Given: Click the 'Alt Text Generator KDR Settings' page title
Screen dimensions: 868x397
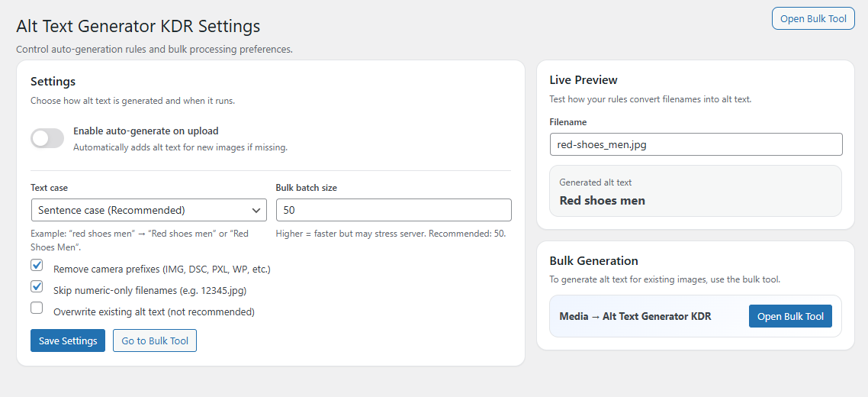Looking at the screenshot, I should [138, 26].
